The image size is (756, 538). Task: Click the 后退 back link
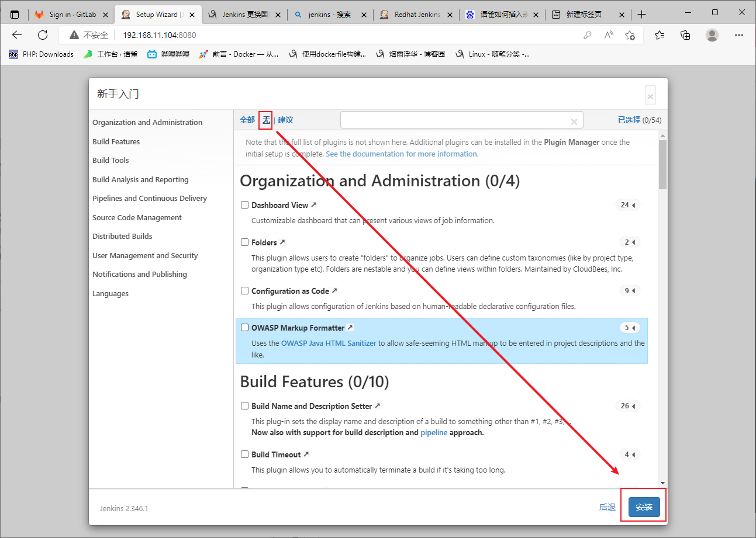pos(607,507)
